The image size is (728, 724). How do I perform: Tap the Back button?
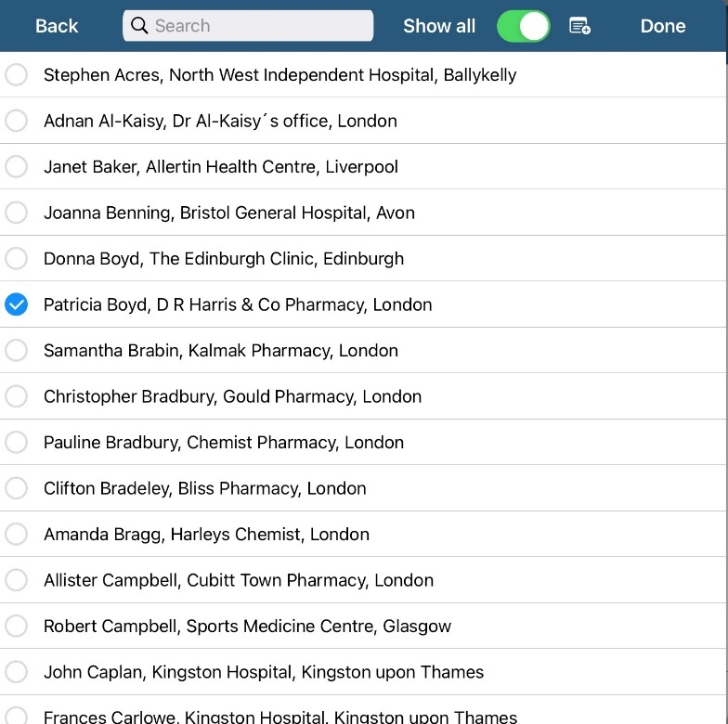pyautogui.click(x=57, y=26)
